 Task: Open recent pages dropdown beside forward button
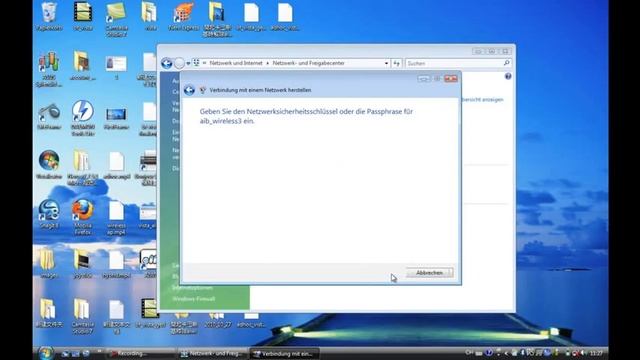[188, 64]
